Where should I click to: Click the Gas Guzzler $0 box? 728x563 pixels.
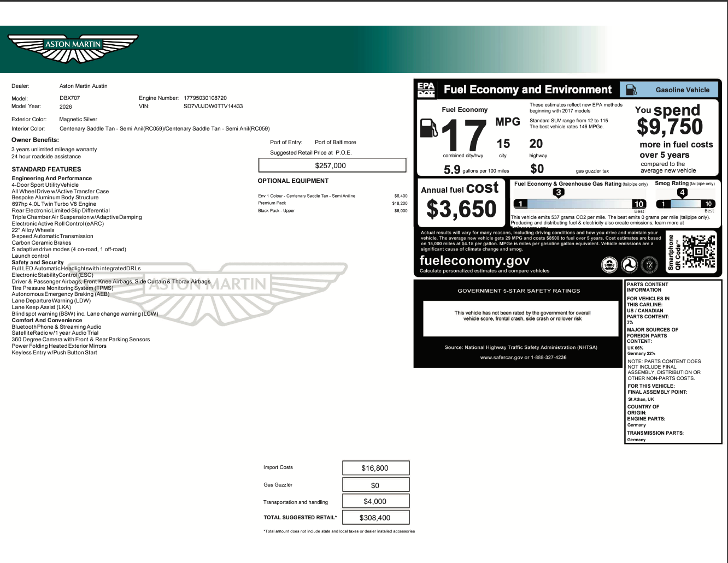click(375, 485)
